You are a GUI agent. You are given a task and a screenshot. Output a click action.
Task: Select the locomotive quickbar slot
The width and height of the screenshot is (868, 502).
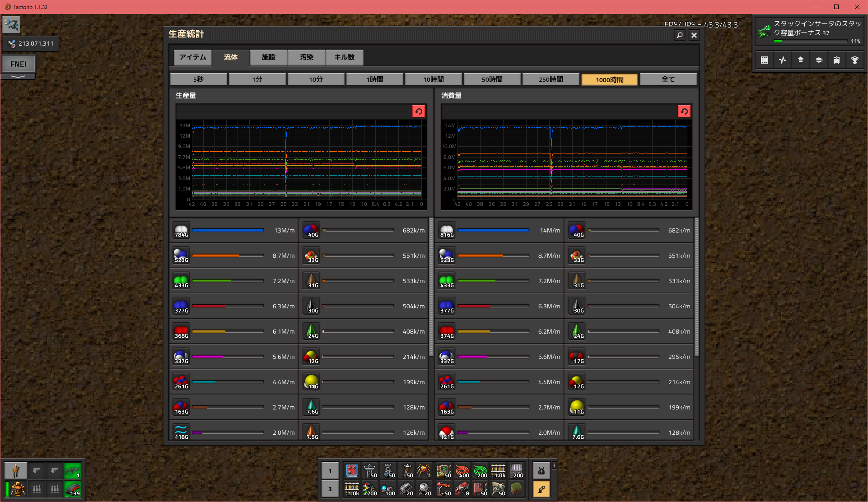462,489
